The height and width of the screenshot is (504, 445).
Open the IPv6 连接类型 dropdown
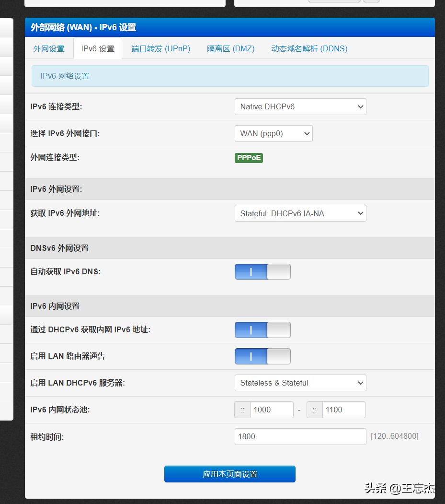(300, 106)
